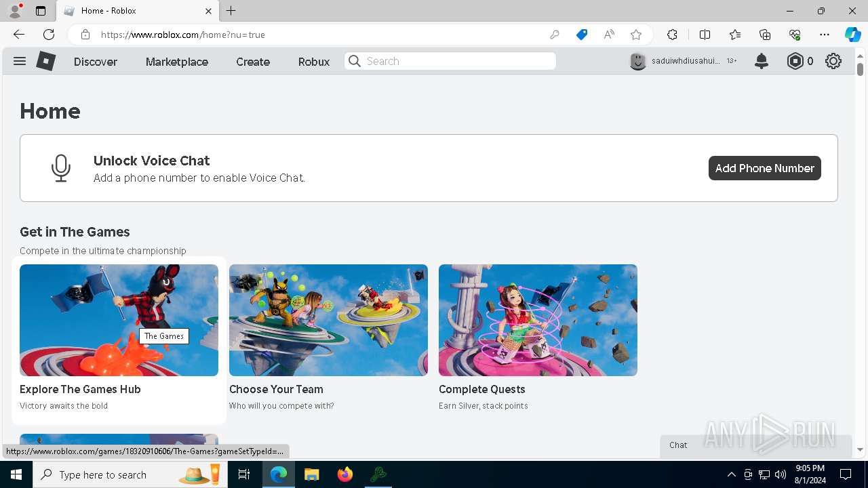Open the Roblox hamburger navigation menu
This screenshot has width=868, height=488.
[20, 61]
